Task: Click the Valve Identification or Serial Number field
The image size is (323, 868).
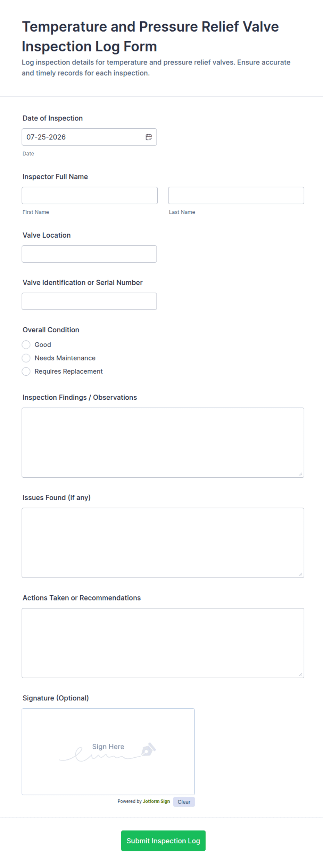Action: click(x=89, y=301)
